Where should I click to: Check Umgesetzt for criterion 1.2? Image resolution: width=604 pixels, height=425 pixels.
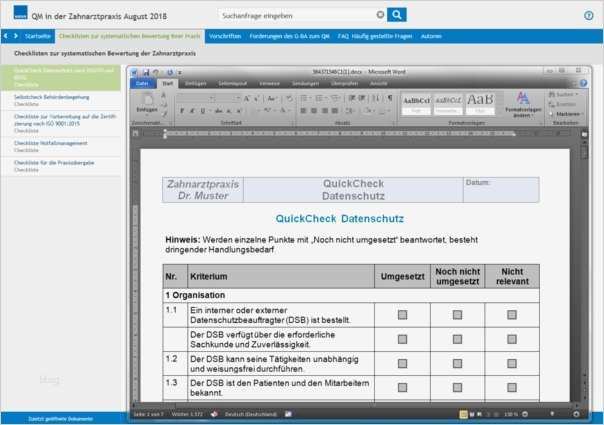402,363
